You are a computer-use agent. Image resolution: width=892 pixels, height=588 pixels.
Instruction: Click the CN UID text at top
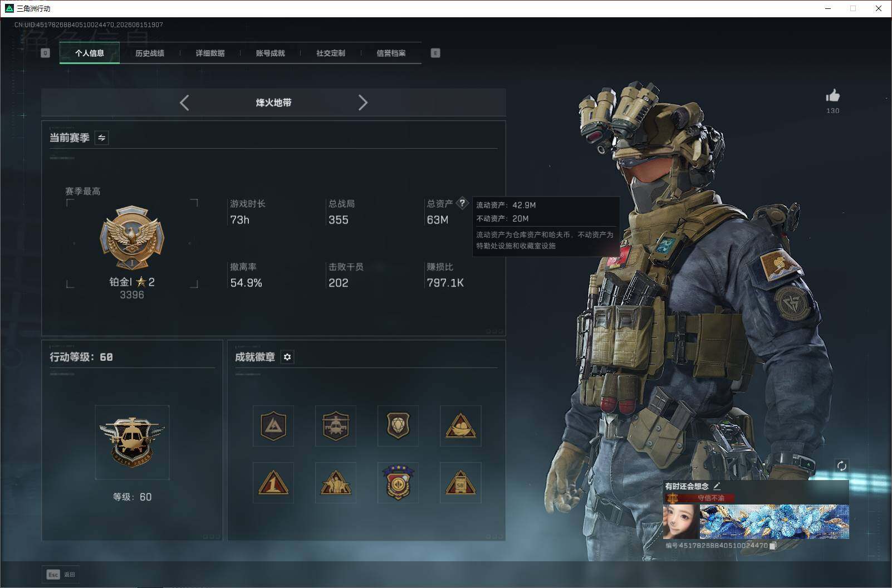(89, 25)
